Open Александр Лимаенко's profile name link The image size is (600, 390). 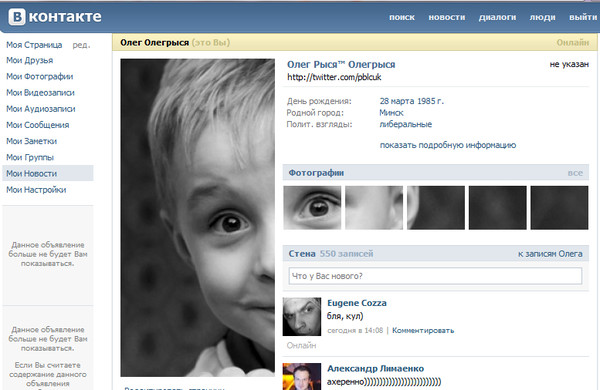pos(375,369)
